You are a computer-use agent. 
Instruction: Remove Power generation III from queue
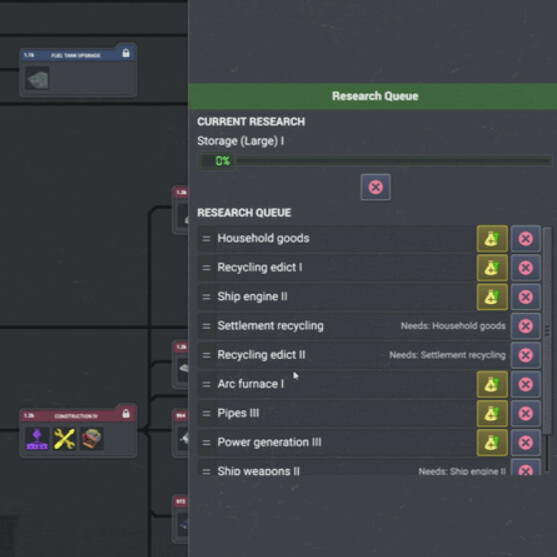tap(526, 442)
